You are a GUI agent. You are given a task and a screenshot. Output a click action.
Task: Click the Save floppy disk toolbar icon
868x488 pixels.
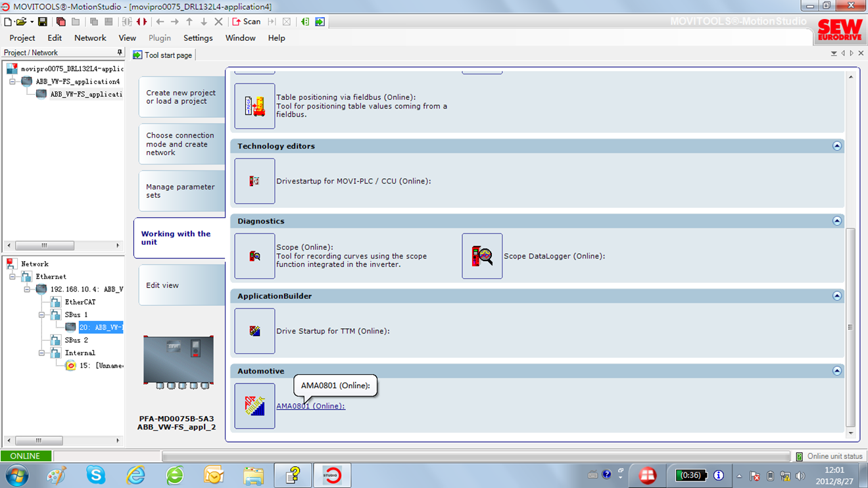point(42,22)
